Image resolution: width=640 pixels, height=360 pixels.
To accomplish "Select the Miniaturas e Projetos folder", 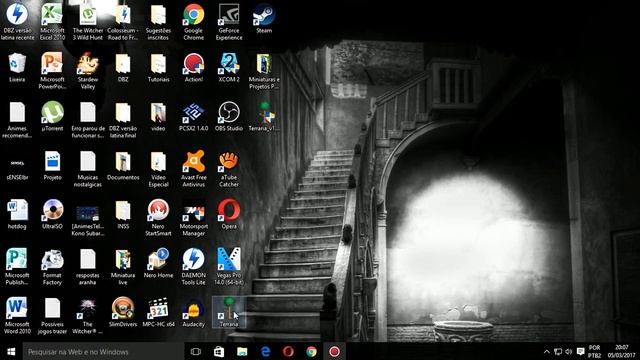I will pyautogui.click(x=264, y=71).
